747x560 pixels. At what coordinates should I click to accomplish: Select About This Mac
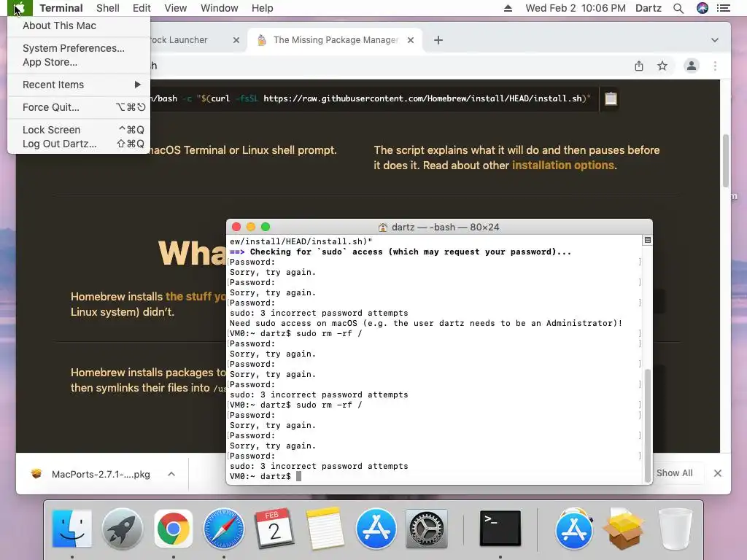[79, 26]
